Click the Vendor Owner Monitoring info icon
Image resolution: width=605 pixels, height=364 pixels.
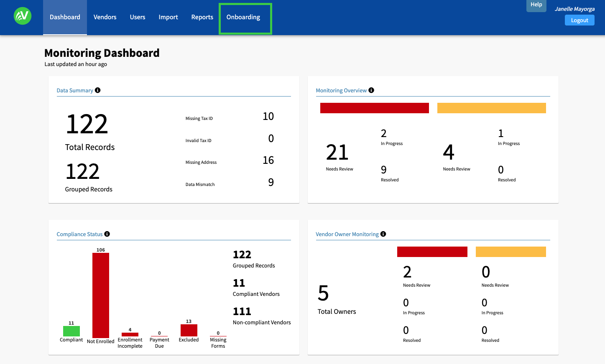(383, 234)
